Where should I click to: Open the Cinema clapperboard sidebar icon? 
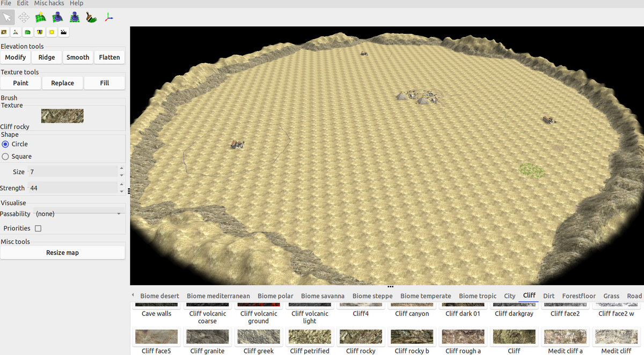pos(63,32)
